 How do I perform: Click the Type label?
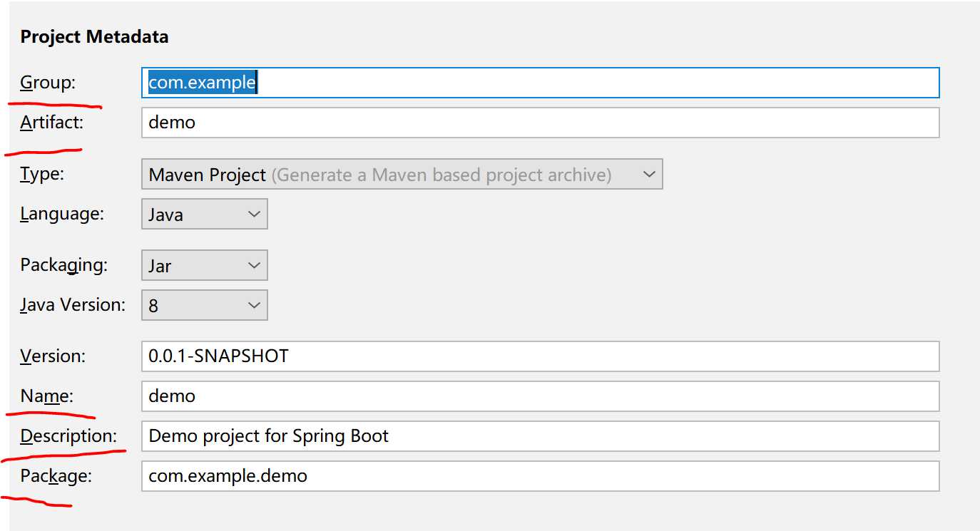click(x=42, y=175)
